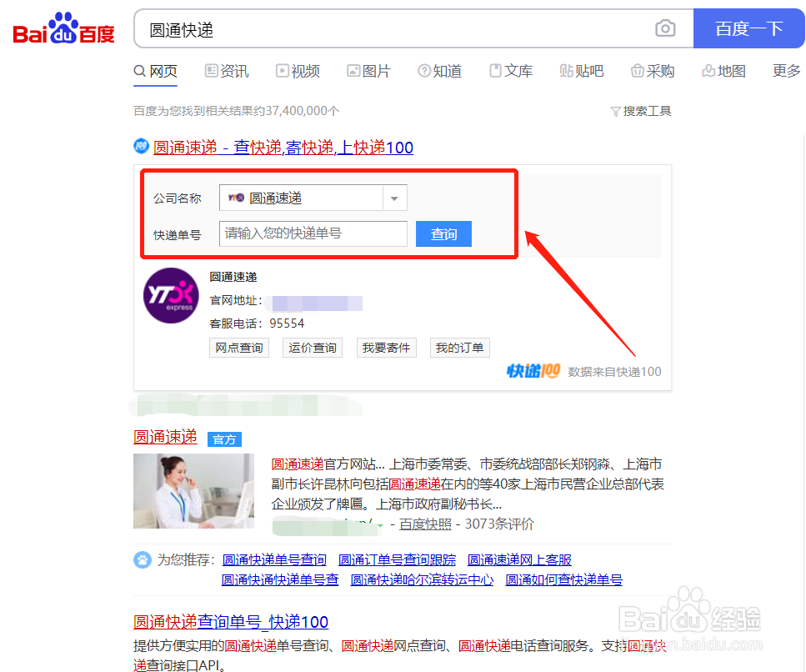Click the blue 查询 button
Screen dimensions: 806x672
click(x=443, y=234)
